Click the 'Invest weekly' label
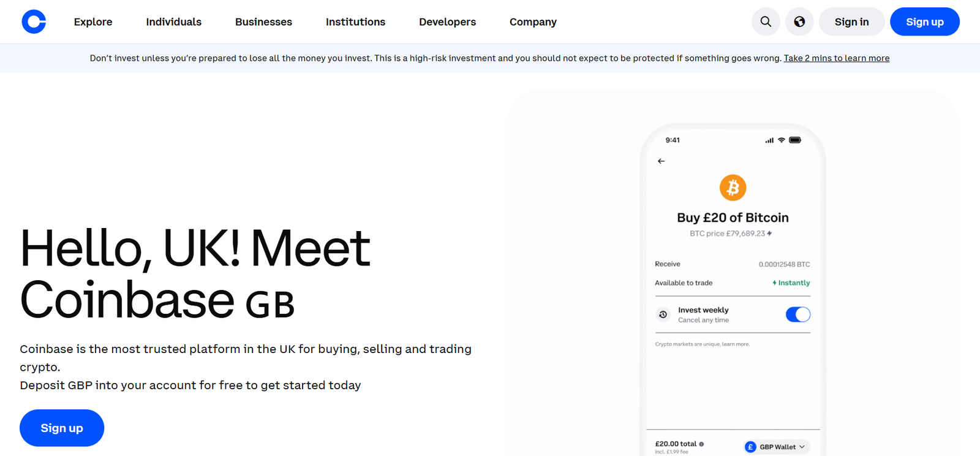Screen dimensions: 980x456 coord(703,310)
